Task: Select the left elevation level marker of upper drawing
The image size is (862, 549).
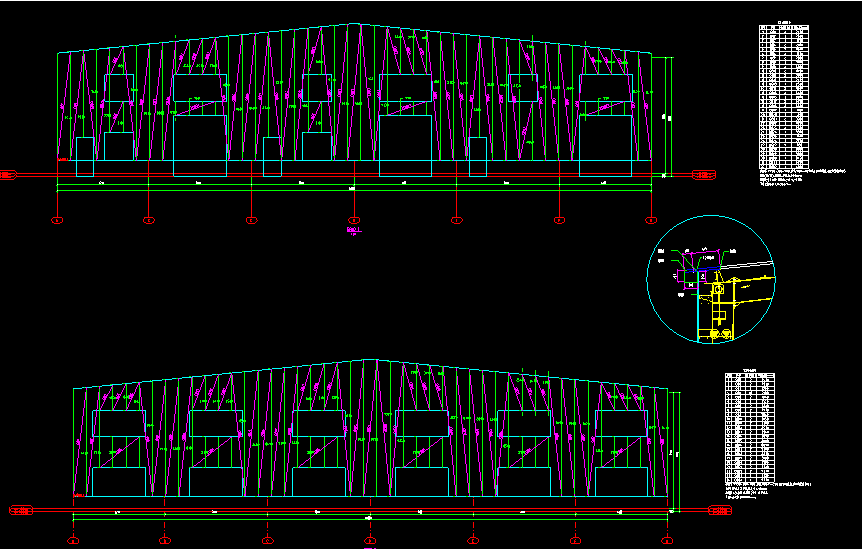Action: click(8, 175)
